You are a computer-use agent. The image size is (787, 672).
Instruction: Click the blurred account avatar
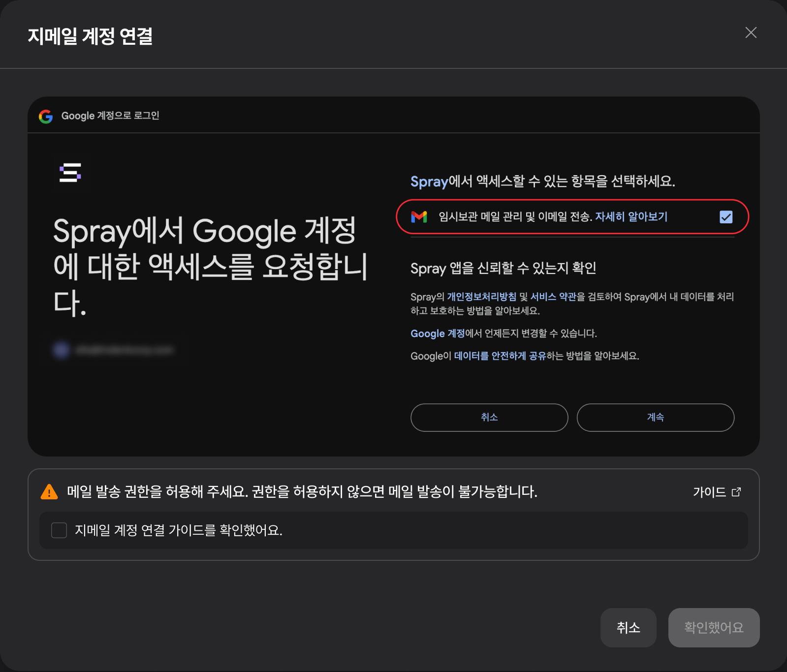(x=61, y=350)
